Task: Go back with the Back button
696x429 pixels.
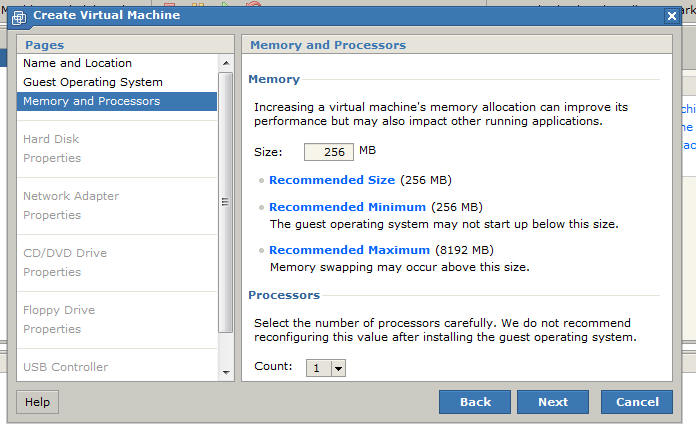Action: click(475, 402)
